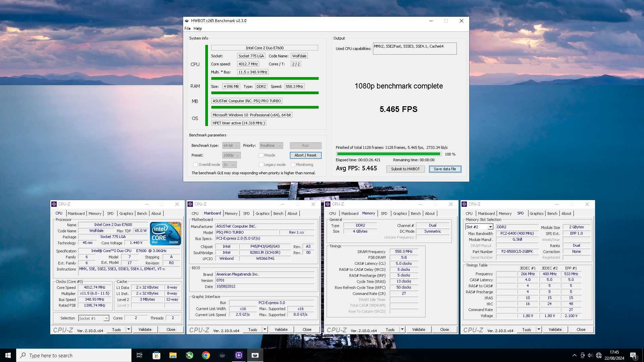Expand Tools arrow in Mainboard window

pyautogui.click(x=265, y=330)
